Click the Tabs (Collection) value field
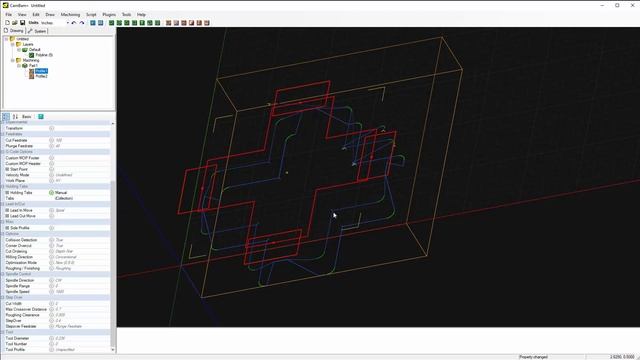This screenshot has width=640, height=360. point(82,198)
